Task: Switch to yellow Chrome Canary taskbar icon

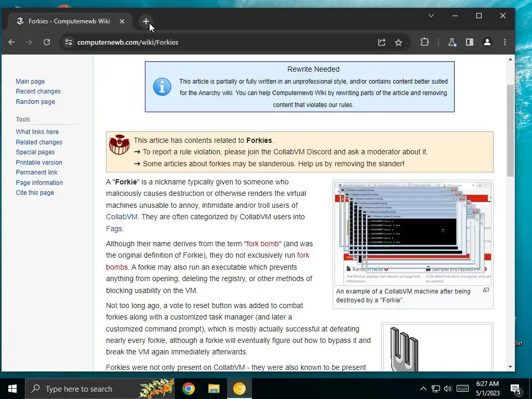Action: point(239,389)
